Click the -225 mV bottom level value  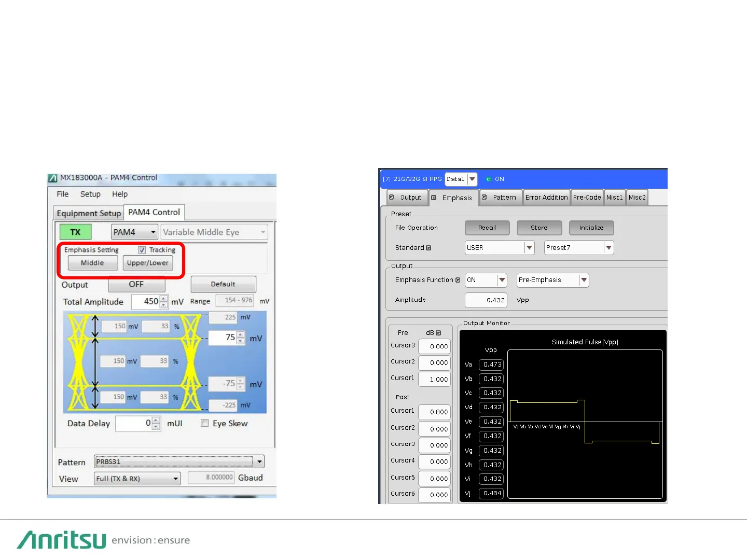coord(223,405)
